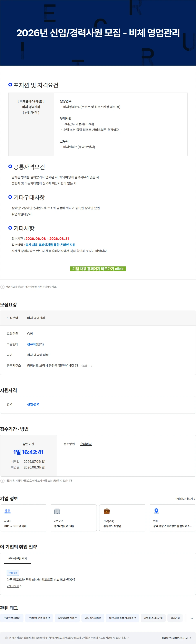The height and width of the screenshot is (644, 196).
Task: Click the 면접 질문 badge
Action: click(x=13, y=572)
